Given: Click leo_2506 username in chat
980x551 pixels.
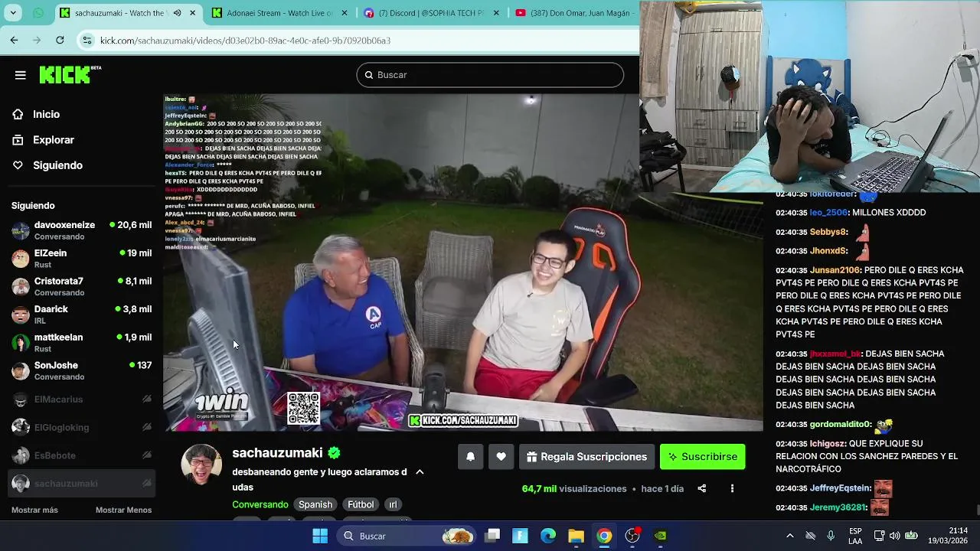Looking at the screenshot, I should point(828,213).
